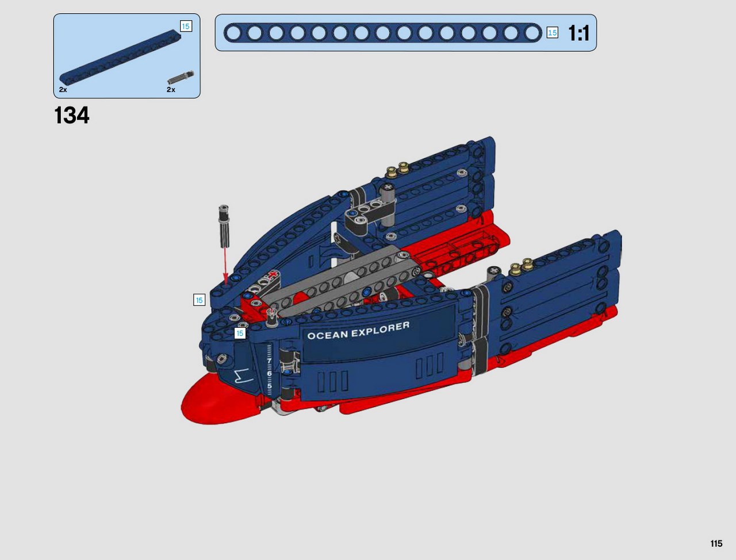Click the "15" badge inside the parts box
The height and width of the screenshot is (560, 736).
click(186, 26)
